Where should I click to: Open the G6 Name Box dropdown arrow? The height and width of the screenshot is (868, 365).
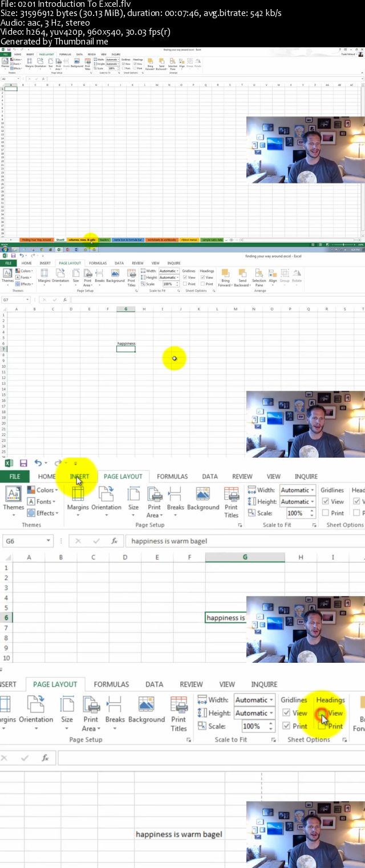[x=48, y=541]
